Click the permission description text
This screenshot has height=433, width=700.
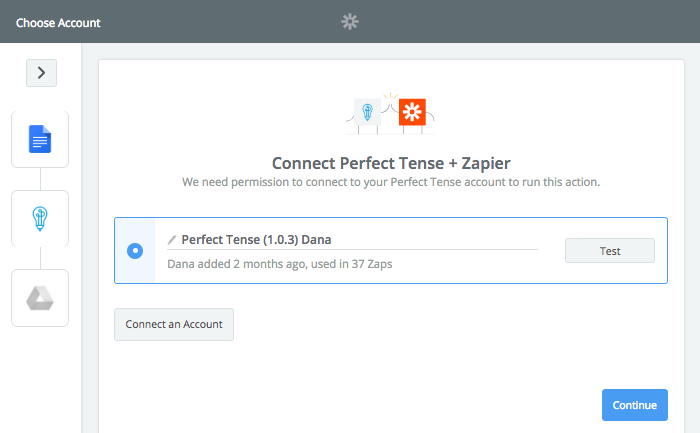tap(391, 182)
